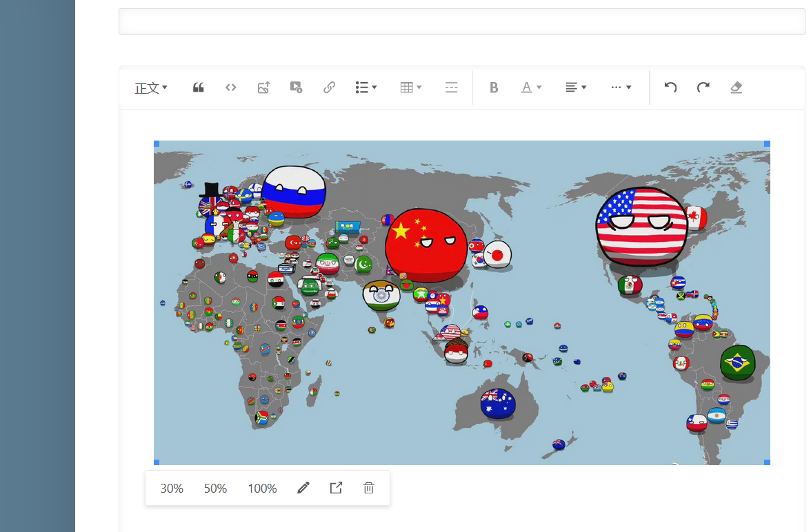The width and height of the screenshot is (811, 532).
Task: Clear formatting with the eraser icon
Action: (736, 88)
